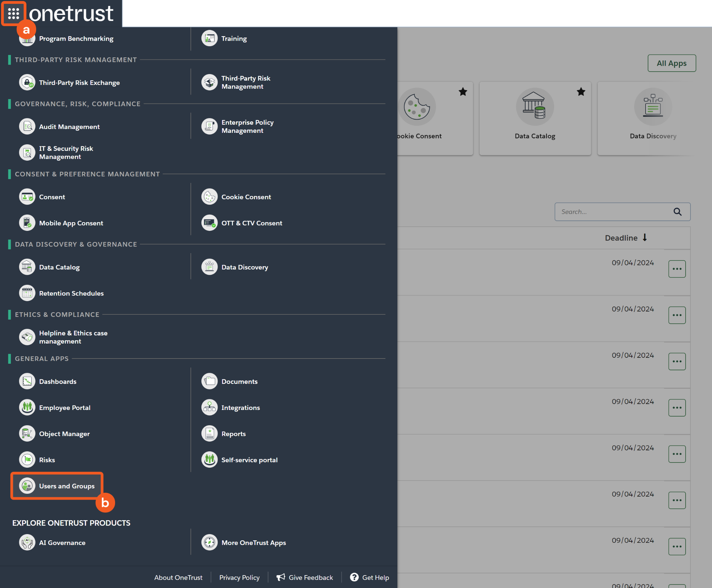Toggle the Cookie Consent card star
712x588 pixels.
463,92
